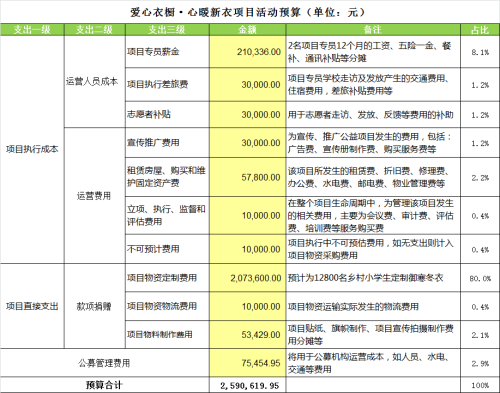The width and height of the screenshot is (500, 393).
Task: Click the 运营人员成本 merged cell
Action: point(94,81)
